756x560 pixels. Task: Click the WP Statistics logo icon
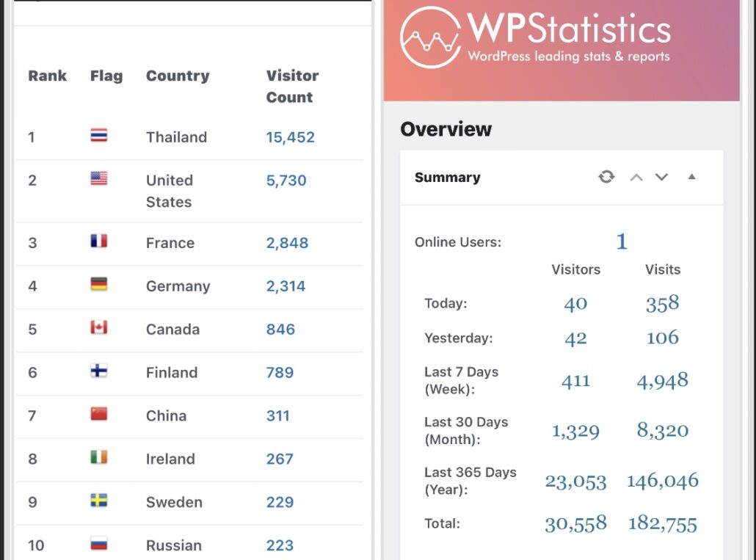click(430, 37)
